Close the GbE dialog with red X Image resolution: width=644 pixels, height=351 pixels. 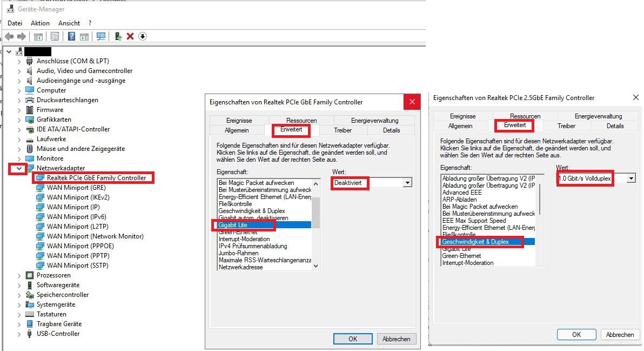click(x=412, y=102)
